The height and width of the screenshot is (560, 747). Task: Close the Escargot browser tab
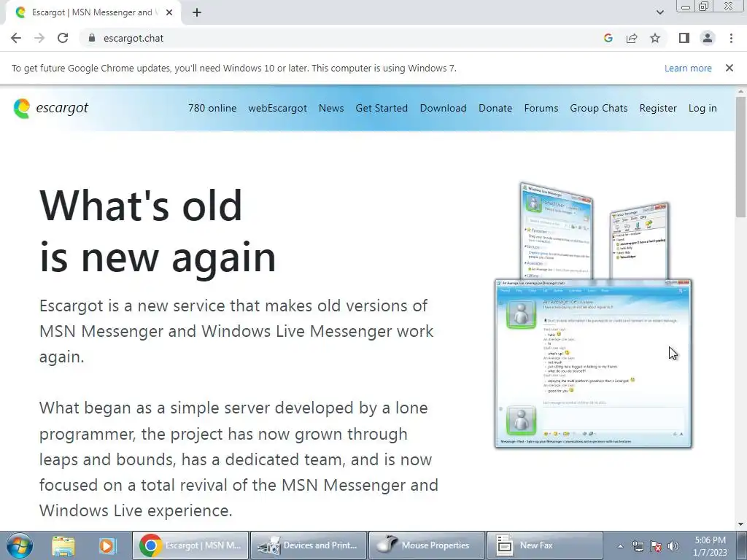point(169,13)
